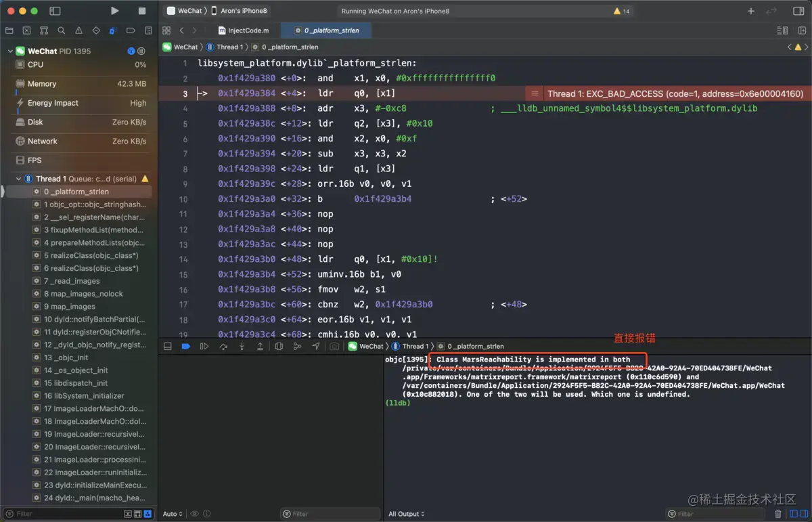The image size is (812, 522).
Task: Collapse the WeChat PID 1395 process row
Action: (10, 51)
